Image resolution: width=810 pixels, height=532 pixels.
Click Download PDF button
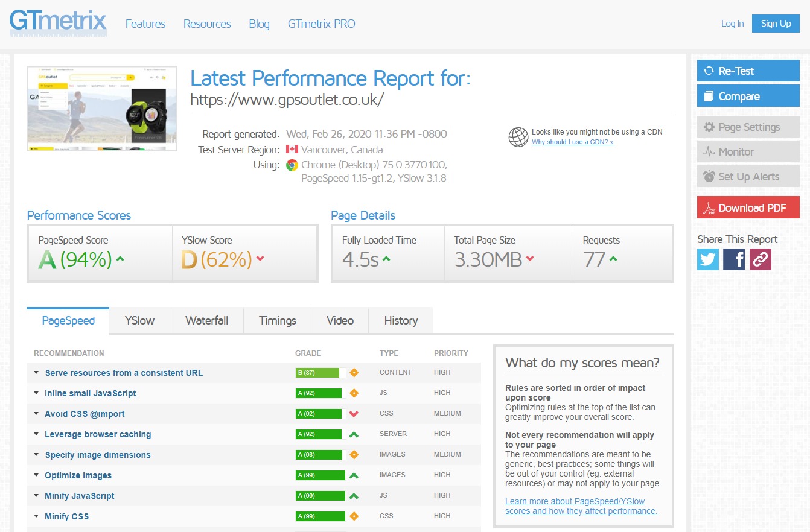[x=748, y=208]
